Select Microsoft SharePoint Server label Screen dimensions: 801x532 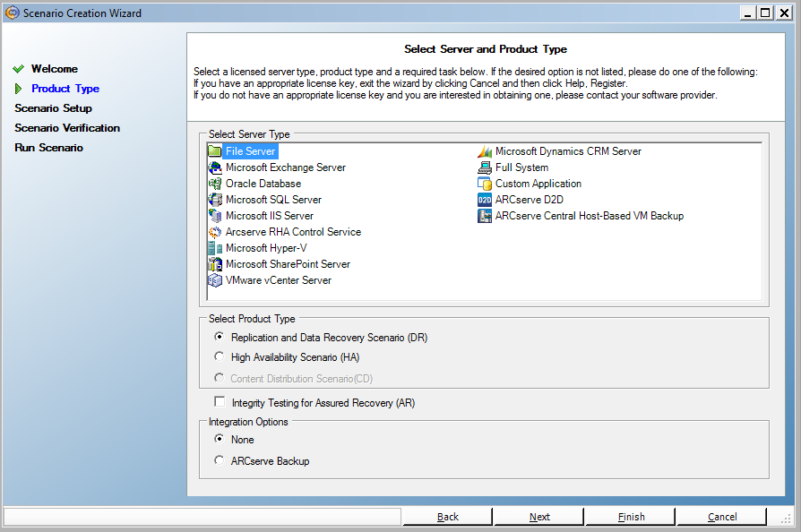pos(288,264)
